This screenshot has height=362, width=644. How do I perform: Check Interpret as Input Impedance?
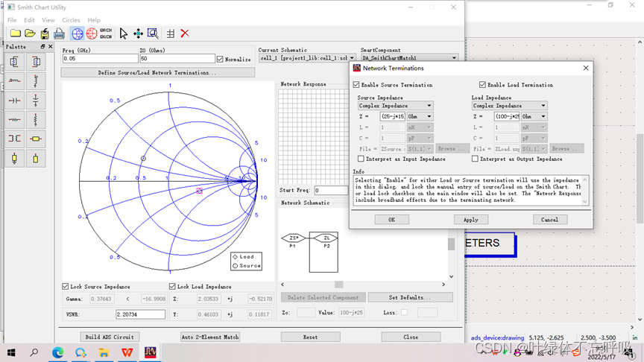pyautogui.click(x=362, y=159)
